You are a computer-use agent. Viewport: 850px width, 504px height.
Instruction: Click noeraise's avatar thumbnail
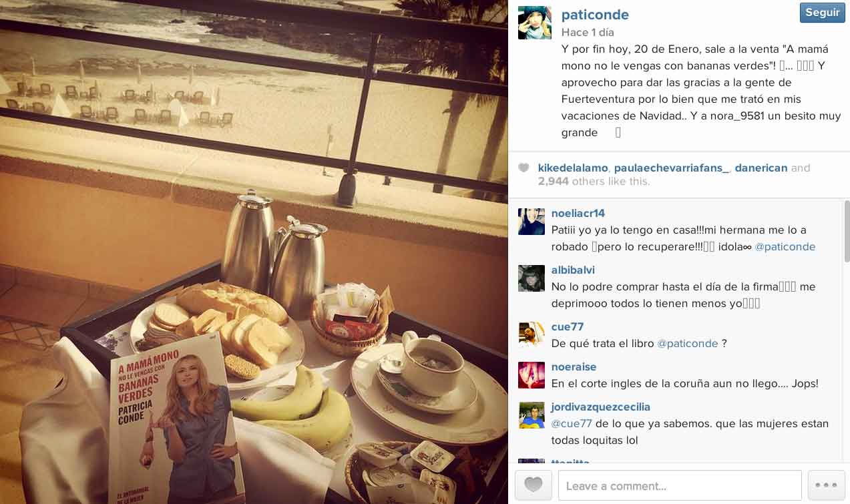pyautogui.click(x=532, y=374)
